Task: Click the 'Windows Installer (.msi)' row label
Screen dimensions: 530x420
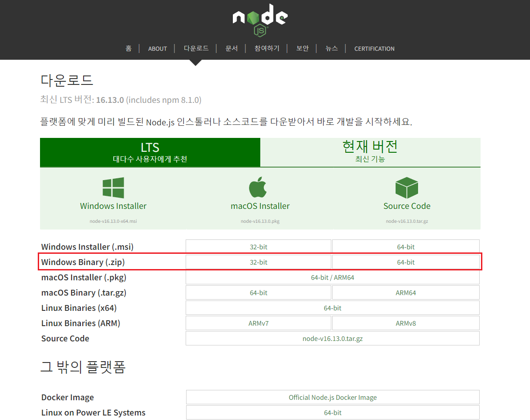Action: click(87, 247)
